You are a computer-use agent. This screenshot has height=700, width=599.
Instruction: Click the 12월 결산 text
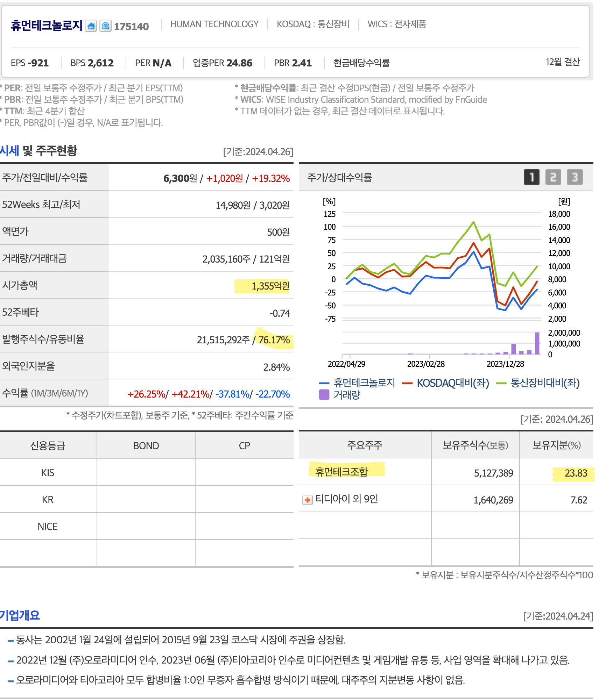point(563,62)
